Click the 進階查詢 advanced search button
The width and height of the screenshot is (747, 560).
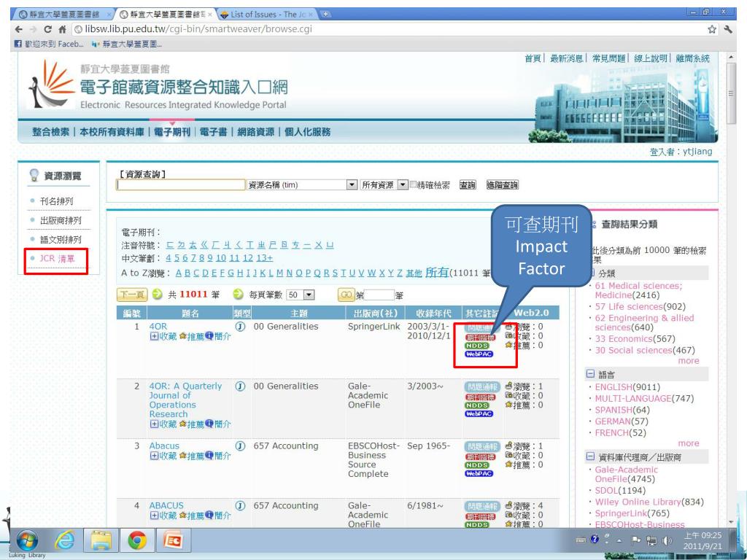point(502,184)
